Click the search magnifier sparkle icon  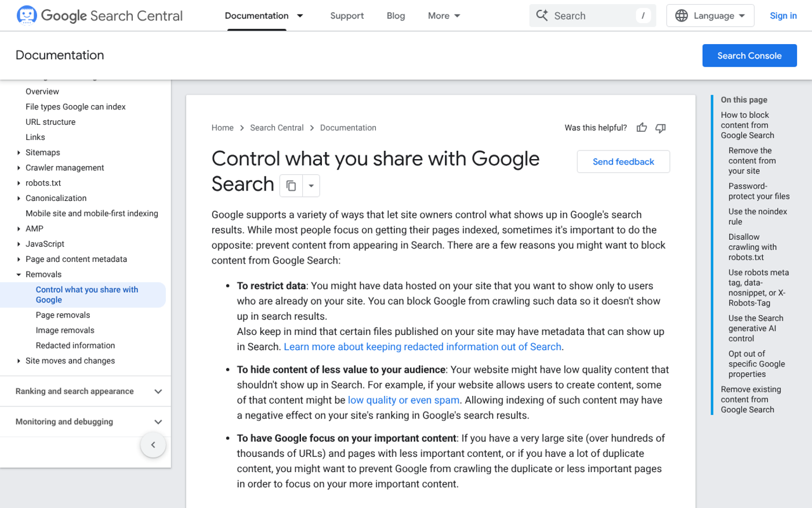pyautogui.click(x=542, y=16)
